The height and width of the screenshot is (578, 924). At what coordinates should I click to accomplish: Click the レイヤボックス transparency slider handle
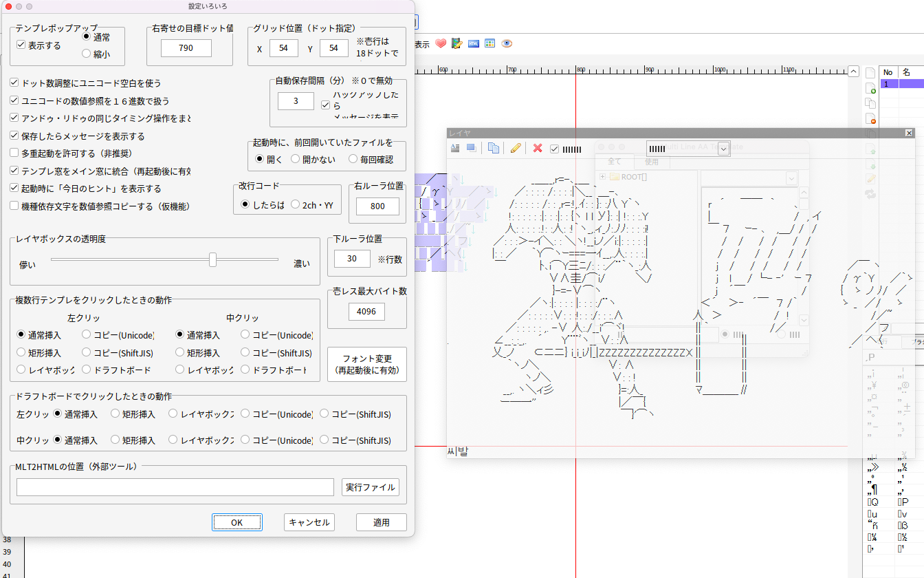click(213, 259)
